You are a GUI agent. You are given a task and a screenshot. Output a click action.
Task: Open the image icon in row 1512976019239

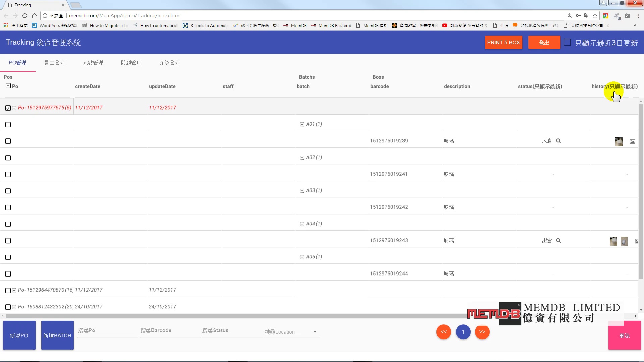[632, 142]
